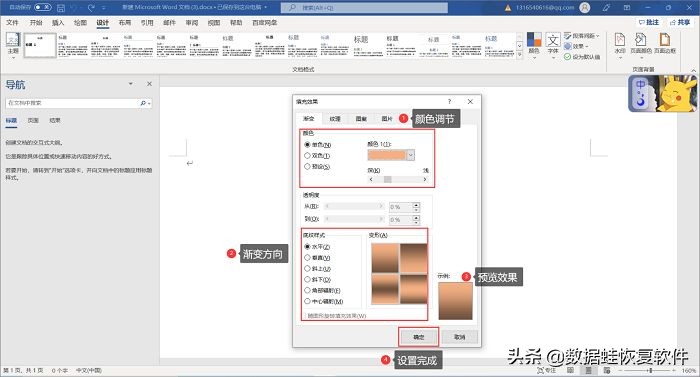Click the Cancel button in fill dialog
The height and width of the screenshot is (377, 700).
(459, 337)
